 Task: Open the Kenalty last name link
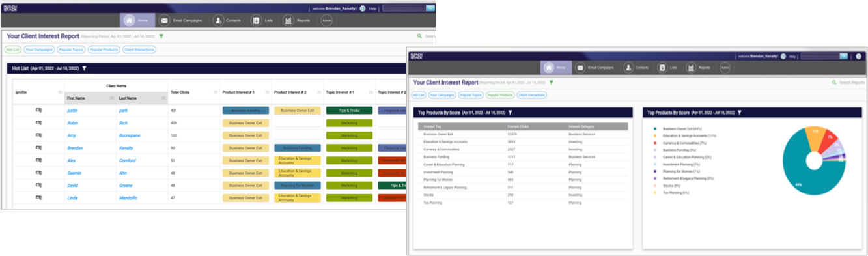tap(126, 148)
